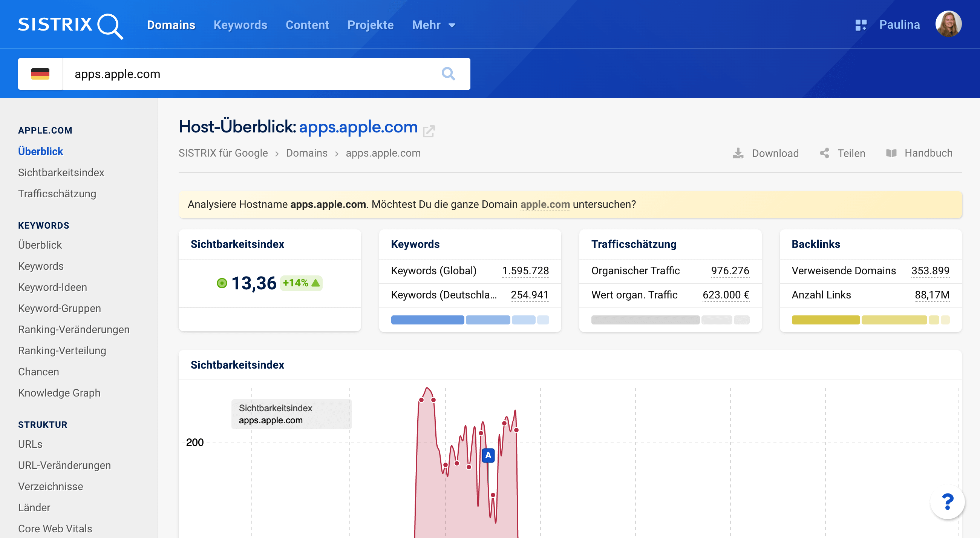This screenshot has width=980, height=538.
Task: Click the search magnifier icon in search box
Action: (x=448, y=74)
